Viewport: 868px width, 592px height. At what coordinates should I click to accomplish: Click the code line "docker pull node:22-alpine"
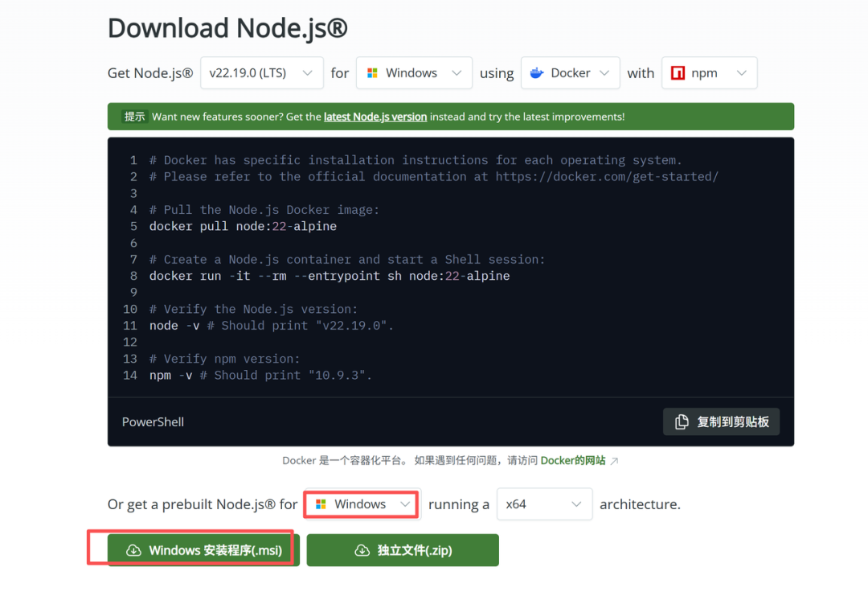point(243,227)
